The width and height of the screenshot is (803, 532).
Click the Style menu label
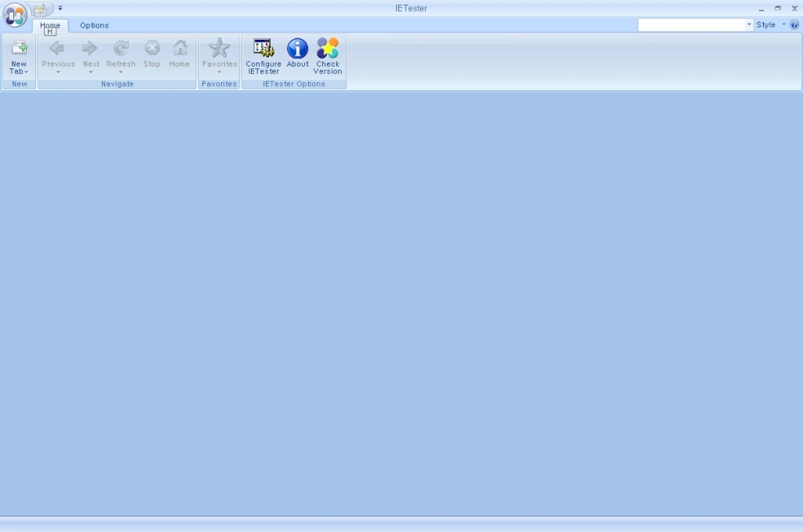(x=765, y=24)
